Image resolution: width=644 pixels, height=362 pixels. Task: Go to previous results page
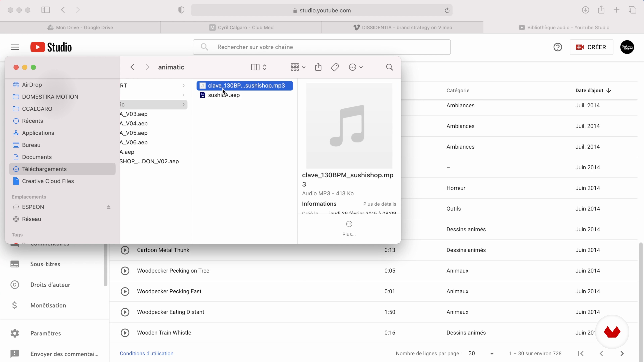pos(602,353)
